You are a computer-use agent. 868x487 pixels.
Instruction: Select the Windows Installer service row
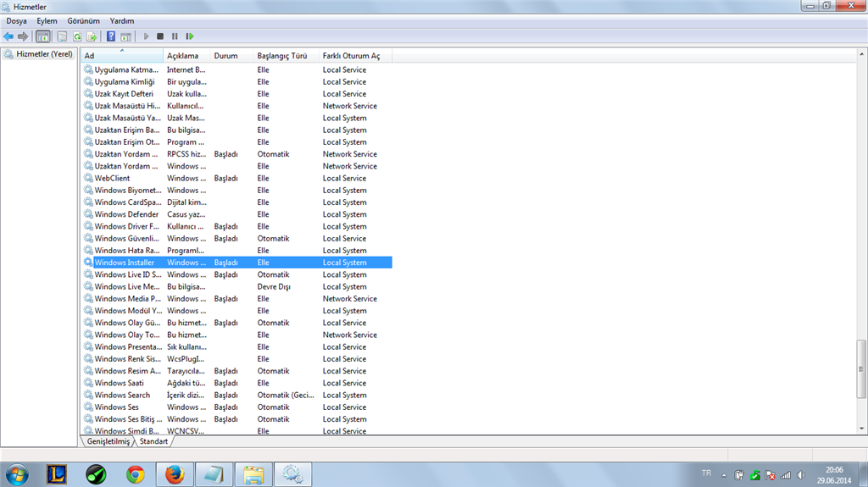tap(237, 263)
